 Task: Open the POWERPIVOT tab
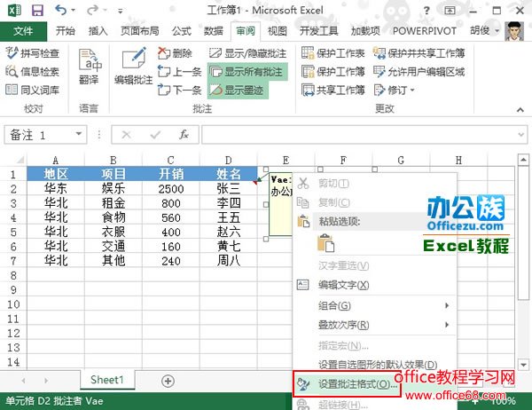coord(424,31)
